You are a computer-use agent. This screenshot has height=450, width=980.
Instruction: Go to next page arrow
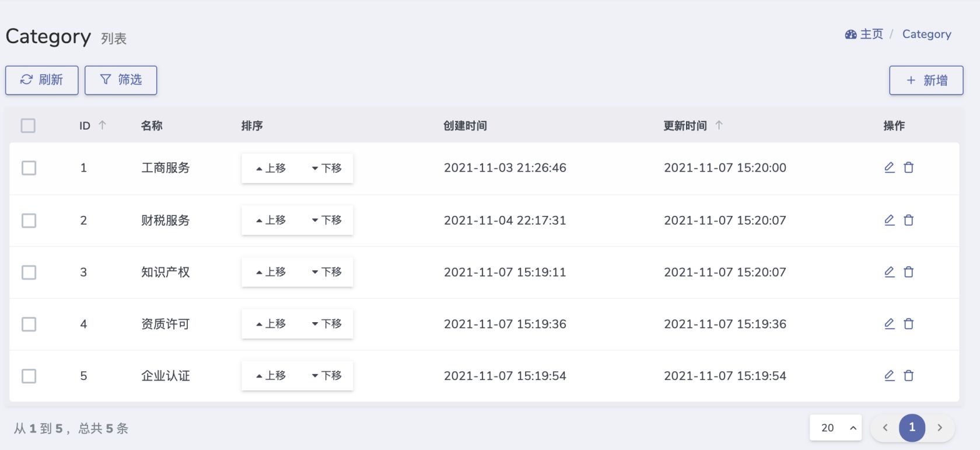[x=940, y=428]
